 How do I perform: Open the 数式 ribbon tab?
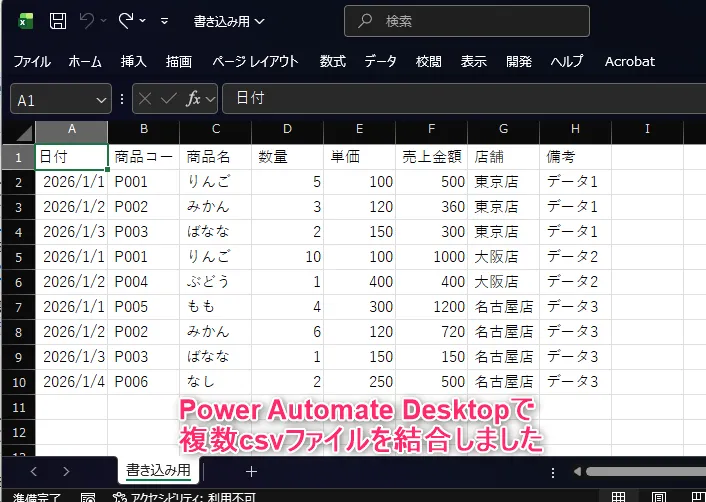coord(333,61)
